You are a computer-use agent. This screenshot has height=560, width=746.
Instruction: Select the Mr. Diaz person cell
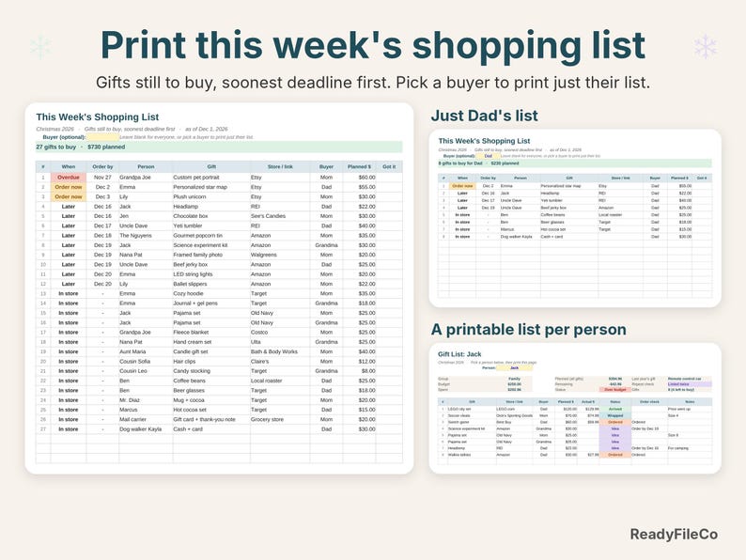pyautogui.click(x=146, y=400)
